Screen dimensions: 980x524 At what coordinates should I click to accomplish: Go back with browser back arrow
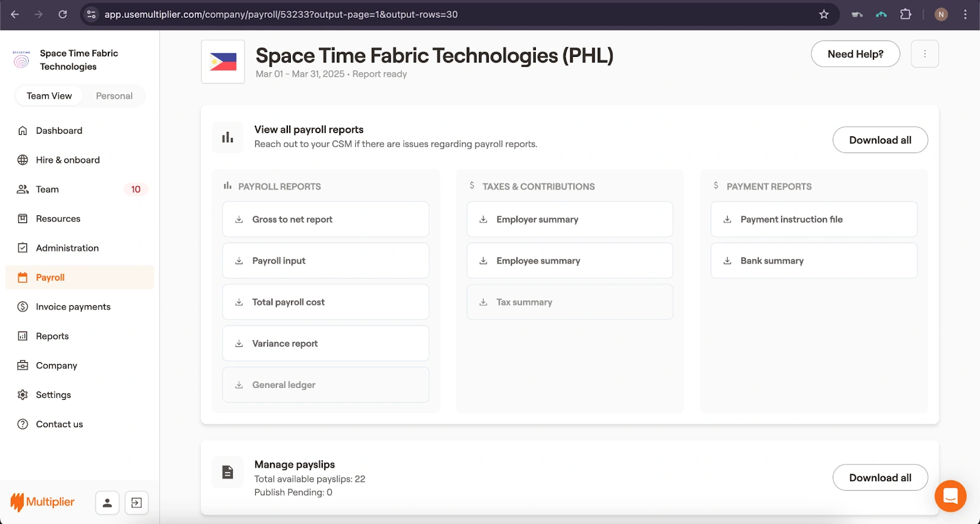[15, 14]
